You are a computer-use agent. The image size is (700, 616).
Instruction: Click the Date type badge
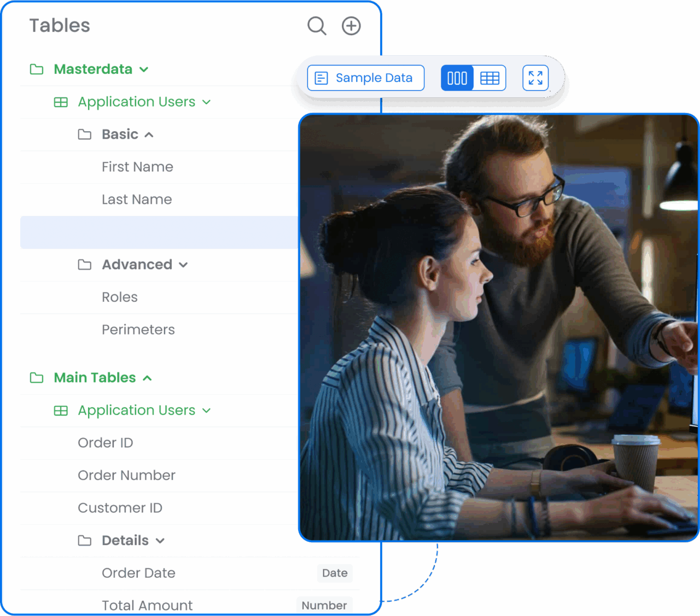[x=335, y=573]
